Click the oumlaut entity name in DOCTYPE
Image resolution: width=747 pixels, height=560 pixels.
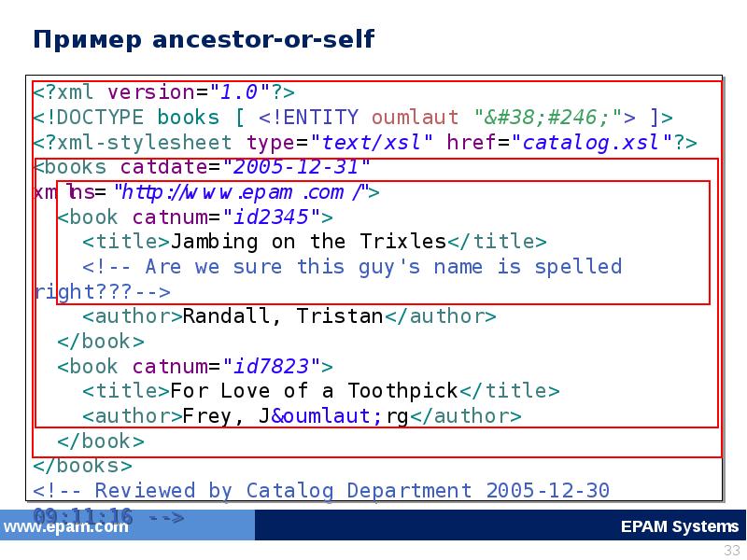[x=415, y=118]
